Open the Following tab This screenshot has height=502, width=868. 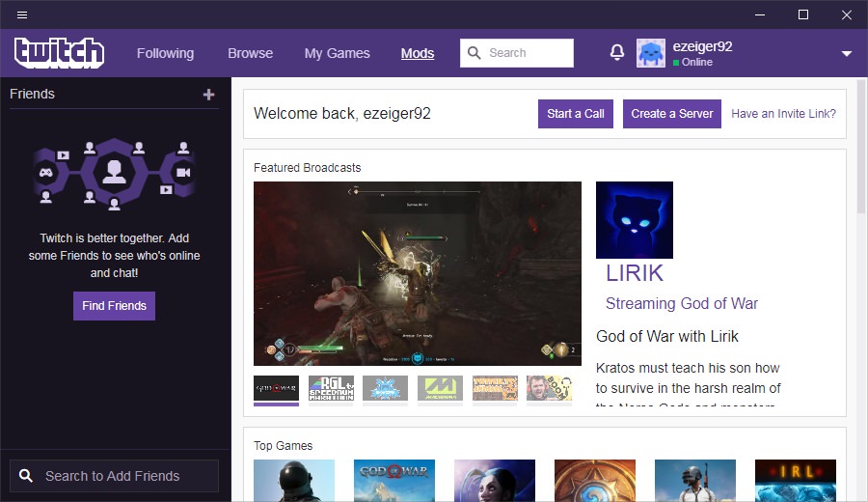tap(166, 53)
